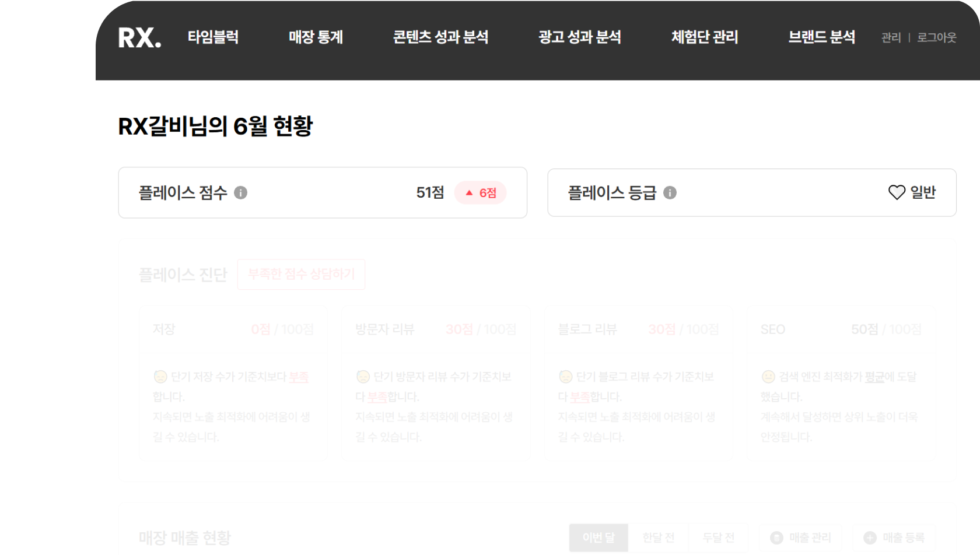Click the plus icon for 매출 등록

870,538
